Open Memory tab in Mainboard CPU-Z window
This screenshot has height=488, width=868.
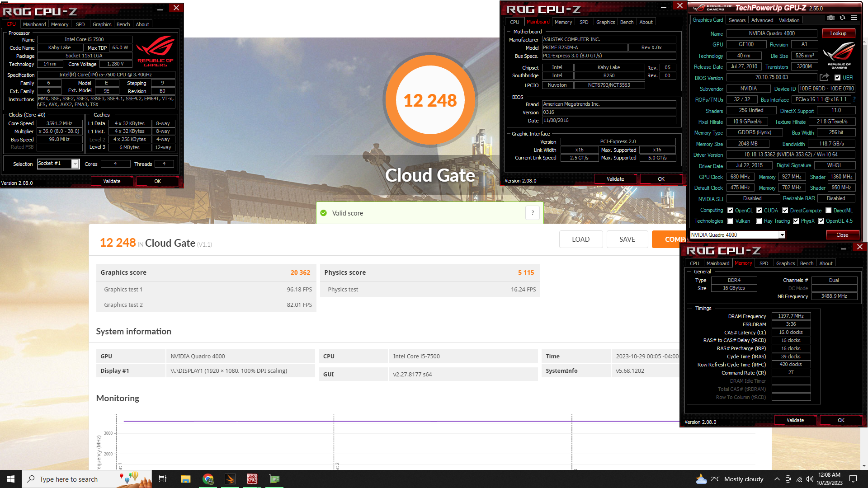(x=563, y=22)
